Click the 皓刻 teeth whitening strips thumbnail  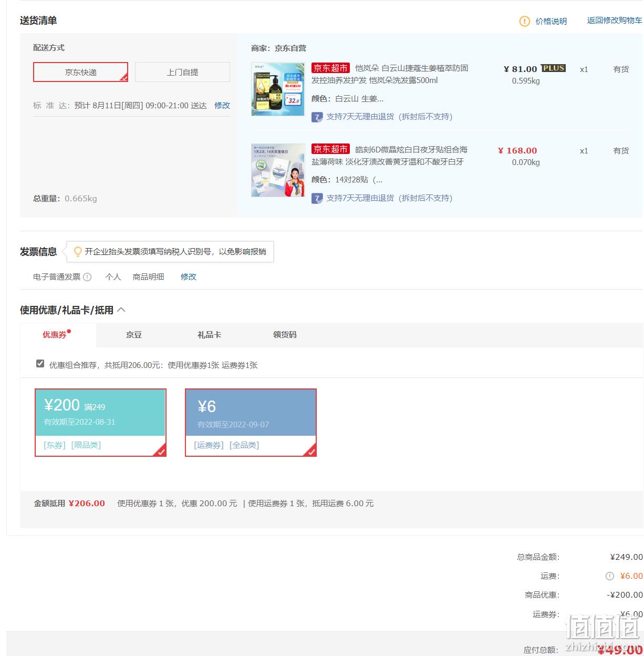pos(278,170)
